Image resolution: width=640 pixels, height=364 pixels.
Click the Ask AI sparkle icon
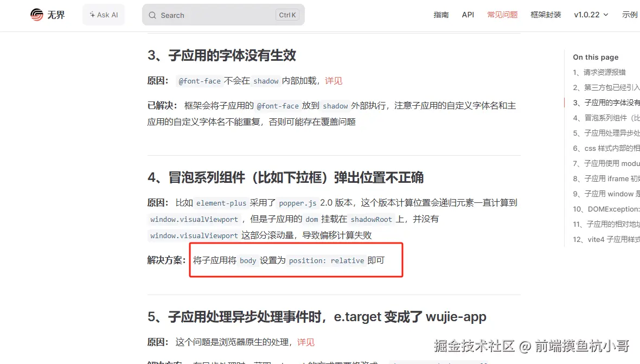pos(92,15)
